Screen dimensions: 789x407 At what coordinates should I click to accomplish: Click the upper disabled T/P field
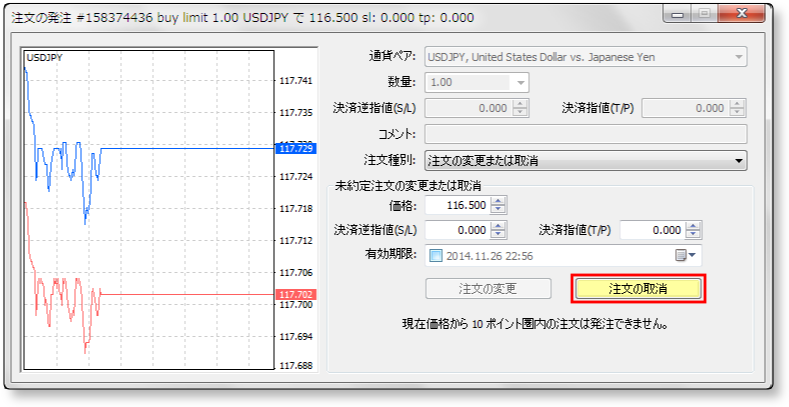685,108
